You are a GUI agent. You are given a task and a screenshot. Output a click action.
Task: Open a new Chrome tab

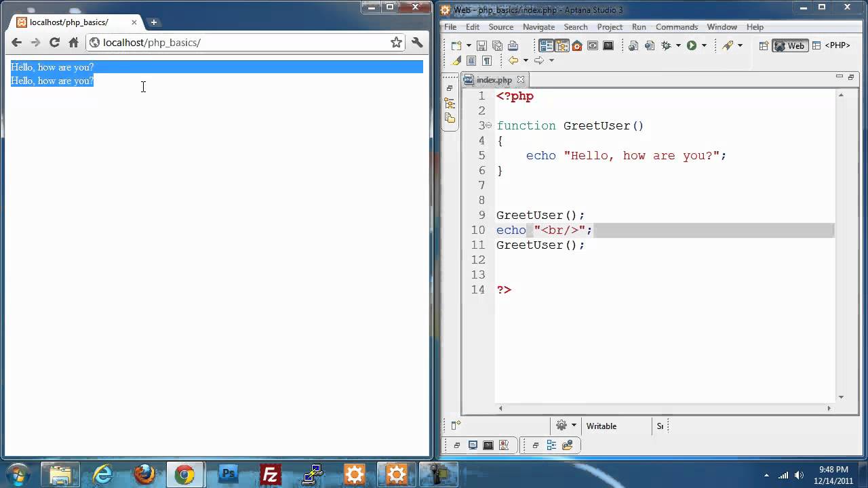[x=153, y=22]
